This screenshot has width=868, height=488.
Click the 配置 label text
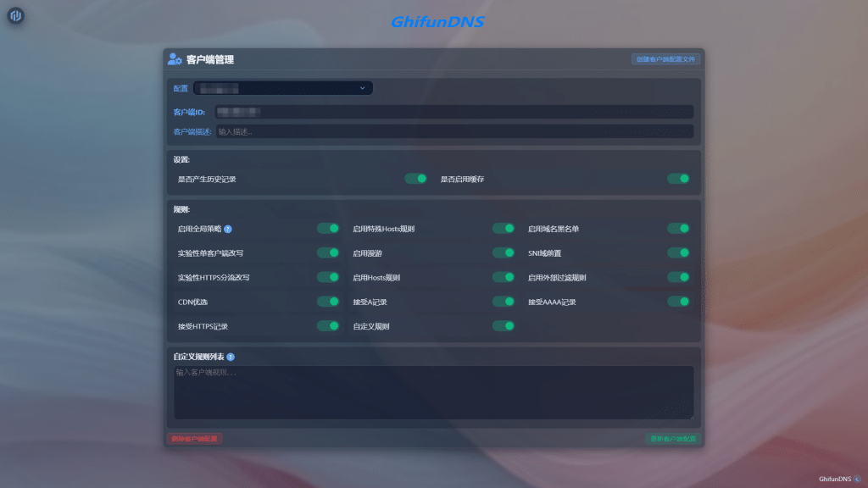click(181, 88)
